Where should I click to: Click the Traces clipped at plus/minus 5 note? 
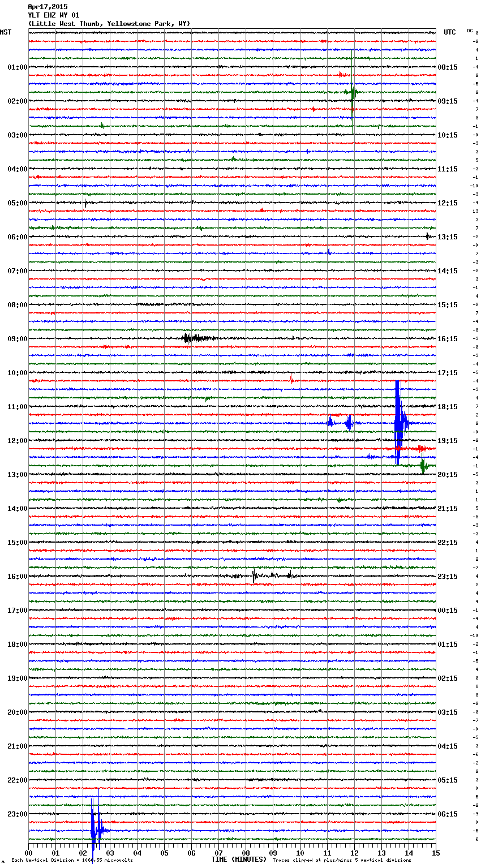[x=342, y=861]
